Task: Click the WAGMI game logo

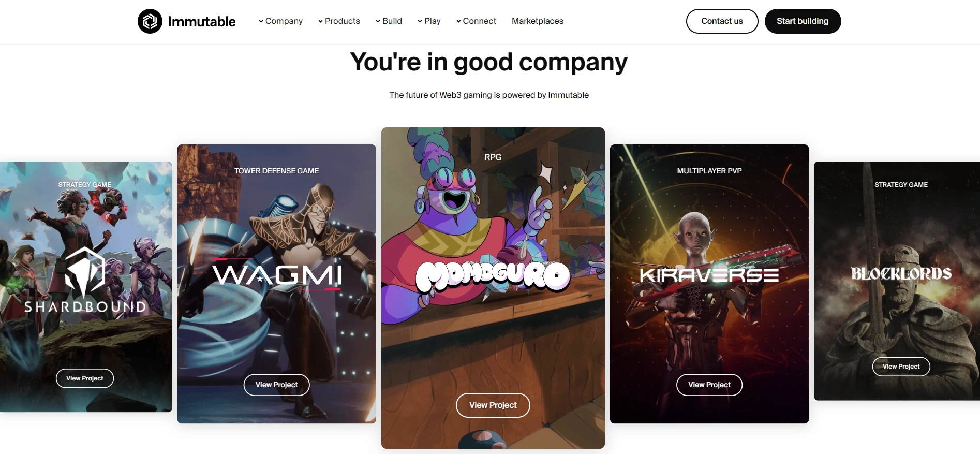Action: coord(277,274)
